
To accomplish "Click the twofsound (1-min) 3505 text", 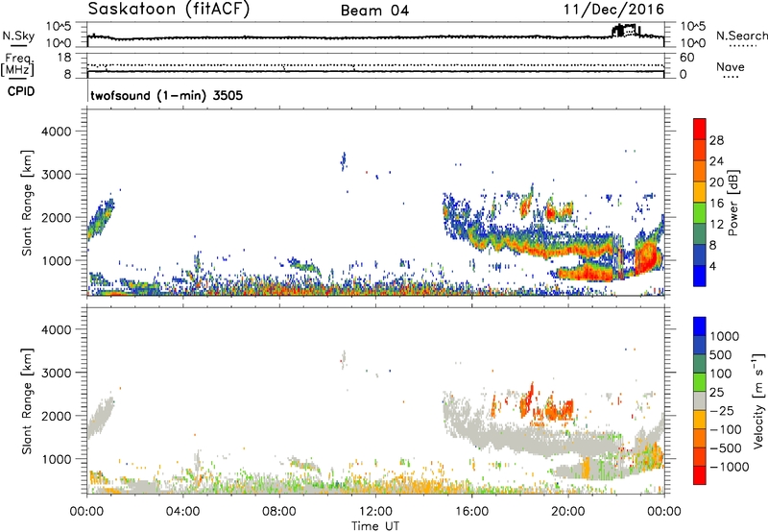I will pyautogui.click(x=166, y=95).
